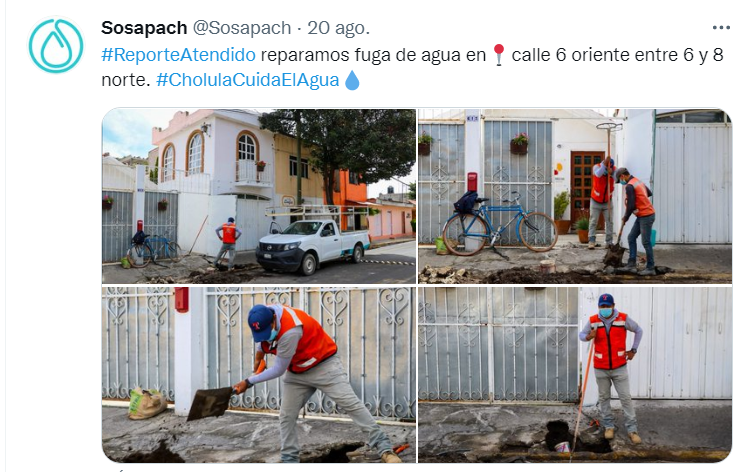This screenshot has height=472, width=746.
Task: Open the Sosapach profile avatar
Action: (x=56, y=46)
